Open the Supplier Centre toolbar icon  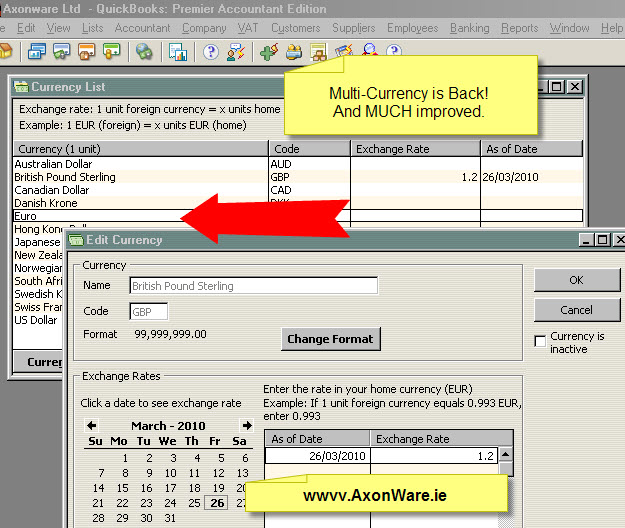click(62, 51)
